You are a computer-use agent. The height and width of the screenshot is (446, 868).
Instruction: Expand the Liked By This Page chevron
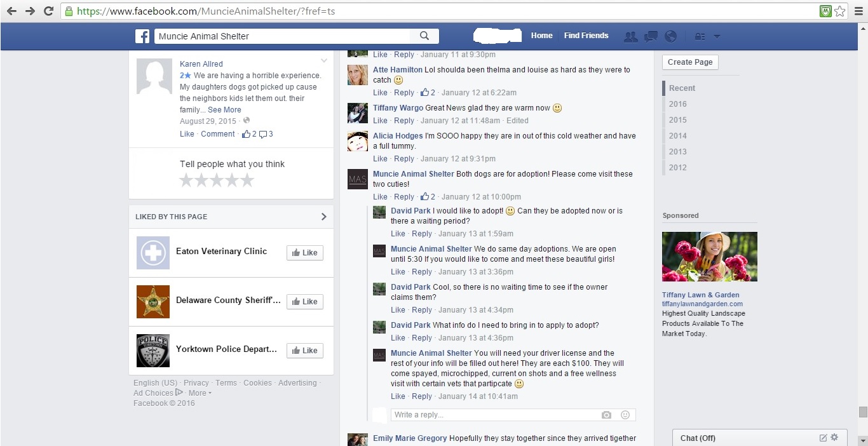[324, 217]
